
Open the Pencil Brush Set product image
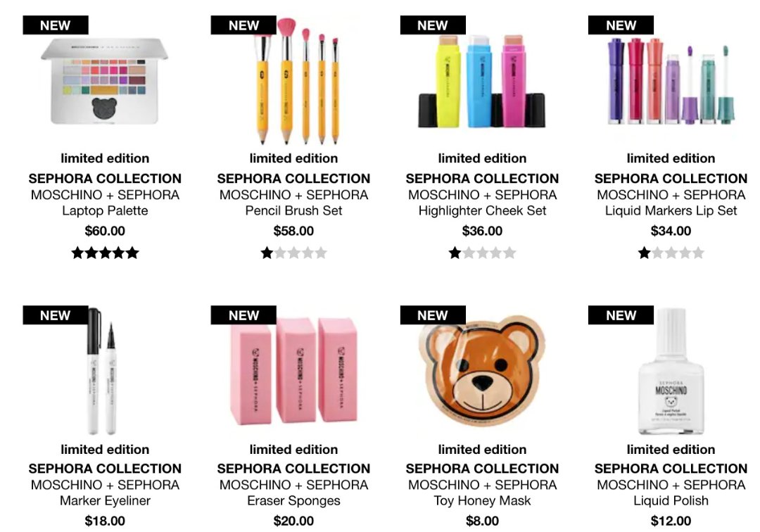point(297,80)
